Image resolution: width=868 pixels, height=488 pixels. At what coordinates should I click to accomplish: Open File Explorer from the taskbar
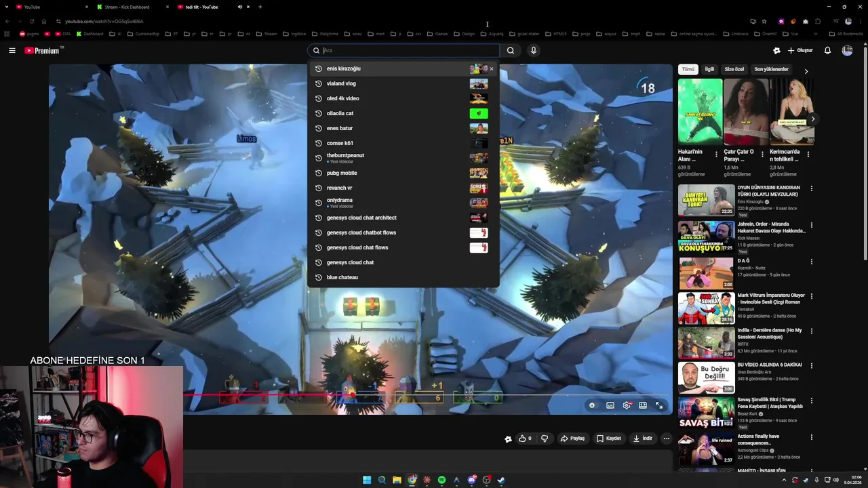[397, 480]
